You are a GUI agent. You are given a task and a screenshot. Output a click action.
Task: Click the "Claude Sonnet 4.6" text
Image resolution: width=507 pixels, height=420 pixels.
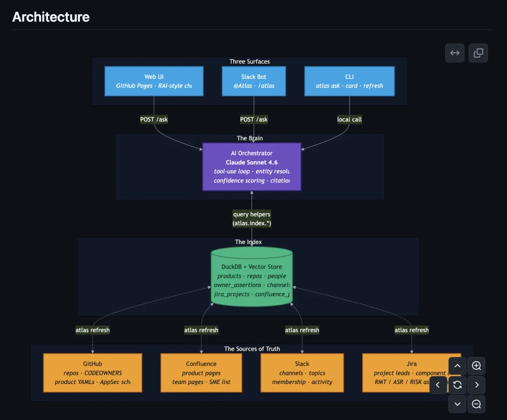252,162
